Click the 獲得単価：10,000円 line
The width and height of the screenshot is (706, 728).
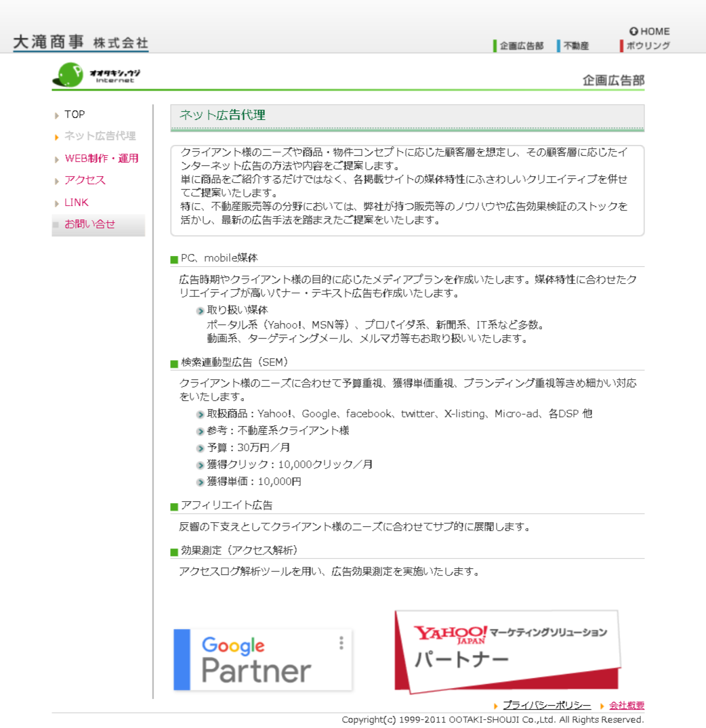pyautogui.click(x=254, y=481)
